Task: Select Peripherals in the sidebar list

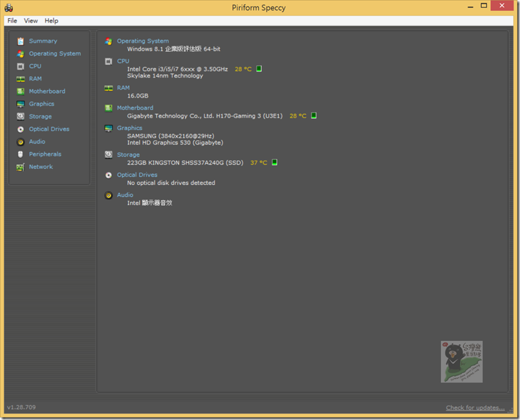Action: (x=45, y=154)
